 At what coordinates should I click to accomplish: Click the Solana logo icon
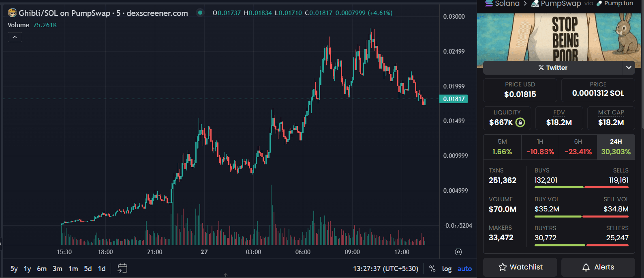coord(489,3)
